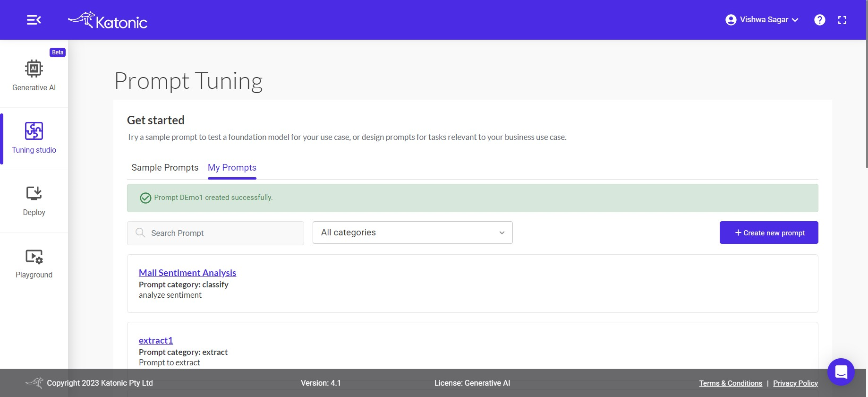Click the 'Prompt DEmo1 created successfully' message
The image size is (868, 397).
point(213,198)
